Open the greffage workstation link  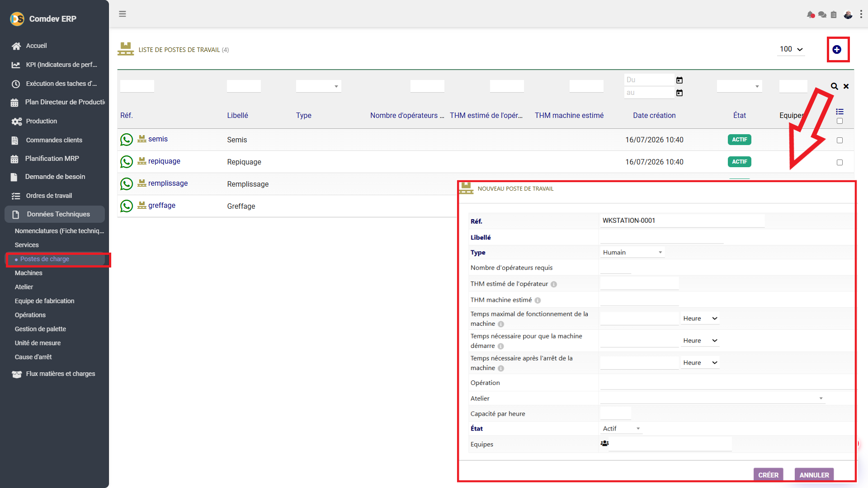pyautogui.click(x=162, y=206)
